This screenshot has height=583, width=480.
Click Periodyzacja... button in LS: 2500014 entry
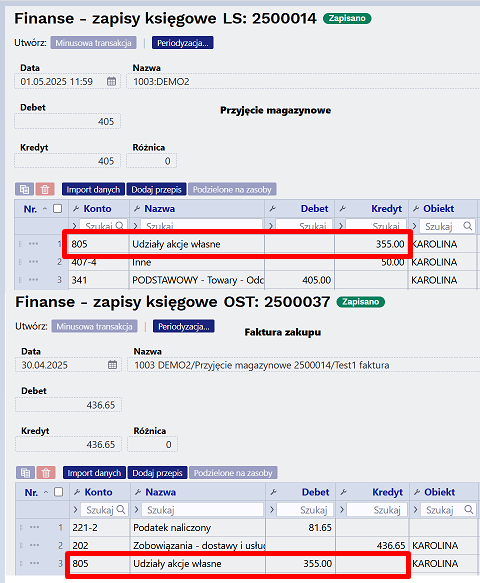pos(183,43)
